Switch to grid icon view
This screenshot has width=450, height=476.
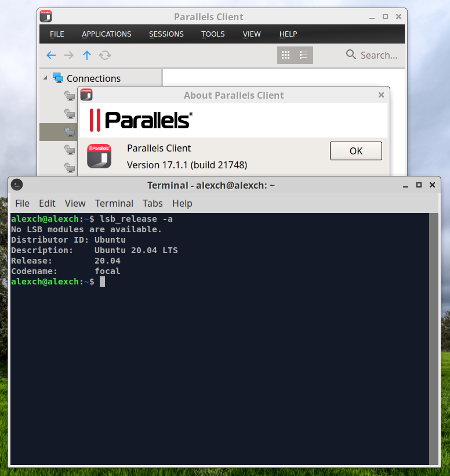click(286, 55)
